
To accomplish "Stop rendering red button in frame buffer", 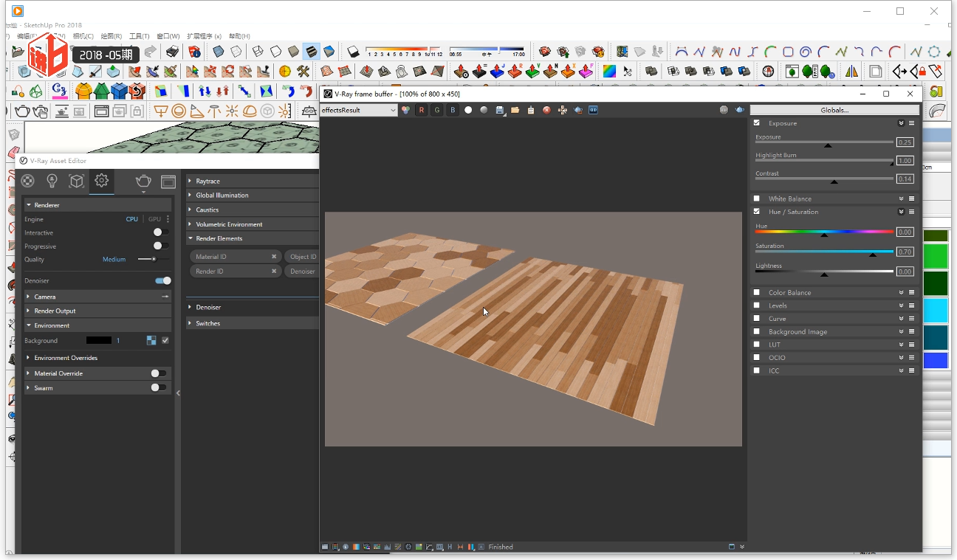I will pos(546,110).
